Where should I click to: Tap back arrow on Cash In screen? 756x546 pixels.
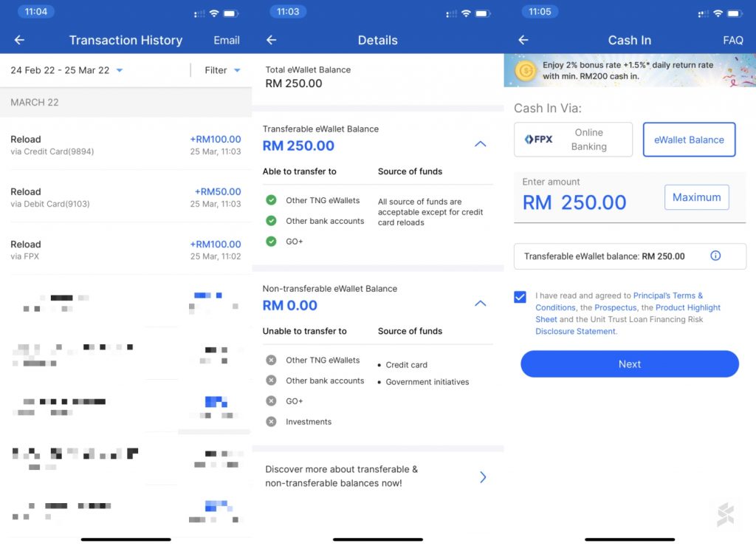point(523,40)
